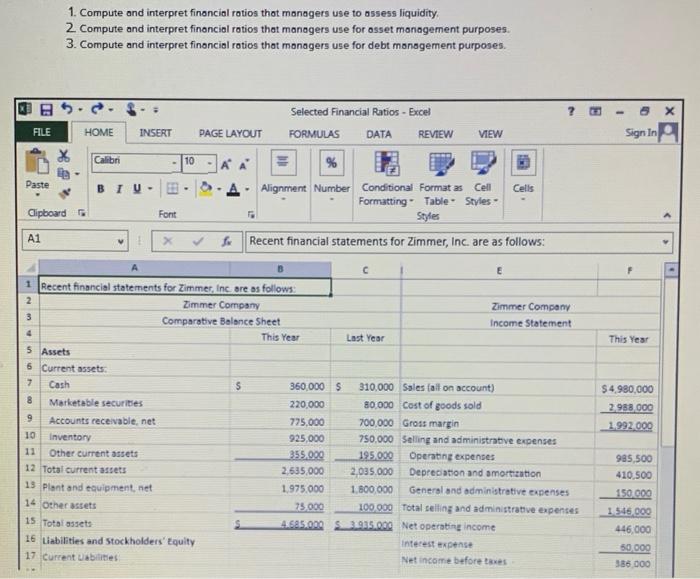Expand the font color dropdown arrow
700x579 pixels.
tap(247, 189)
